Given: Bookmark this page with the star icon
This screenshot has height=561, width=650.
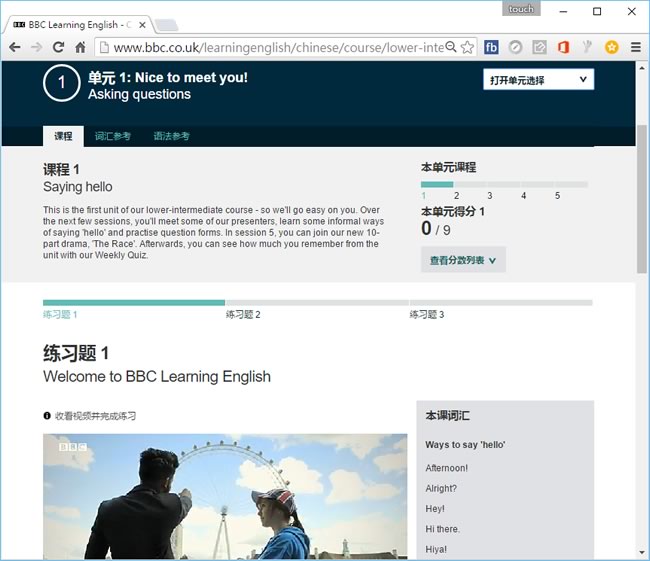Looking at the screenshot, I should [x=467, y=47].
